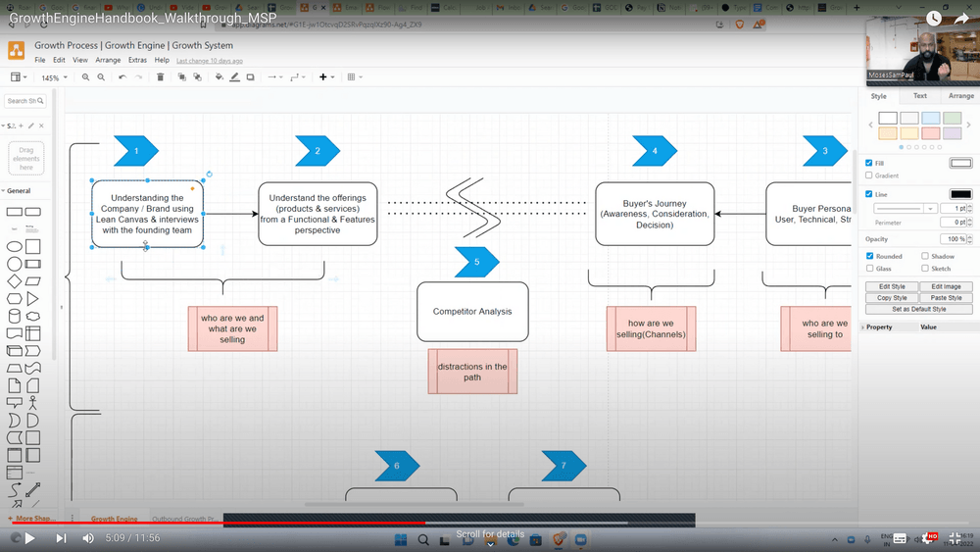This screenshot has width=980, height=552.
Task: Collapse the General shapes section
Action: click(20, 191)
